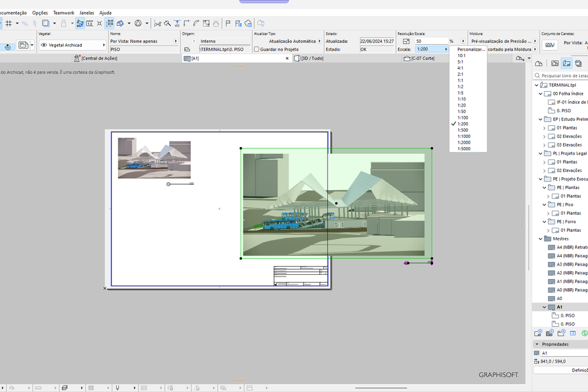This screenshot has height=392, width=588.
Task: Select scale 1:100 from list
Action: [463, 118]
